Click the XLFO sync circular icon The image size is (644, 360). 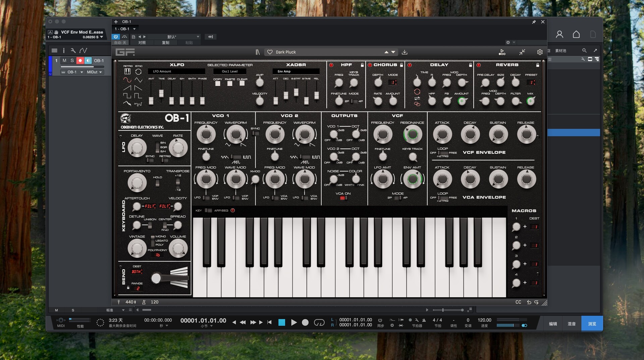pyautogui.click(x=139, y=72)
